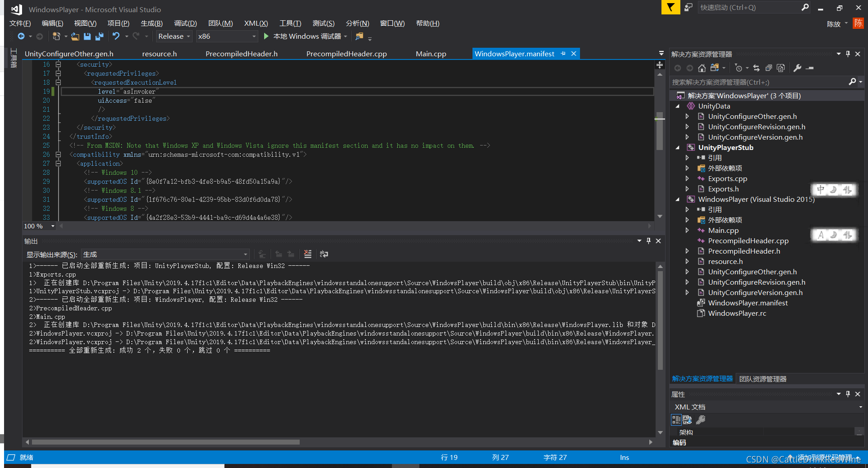Open the 工具箱 side tab on left edge
This screenshot has width=868, height=468.
(13, 58)
